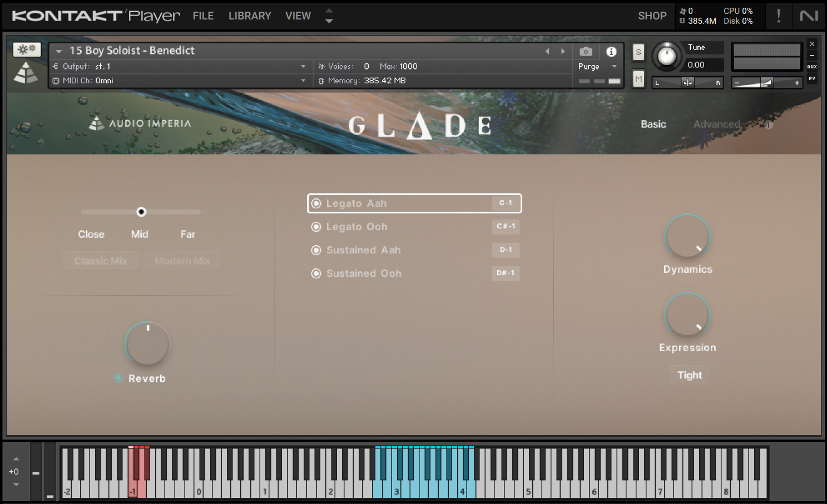Select the Legato Aah articulation
The height and width of the screenshot is (504, 827).
414,203
